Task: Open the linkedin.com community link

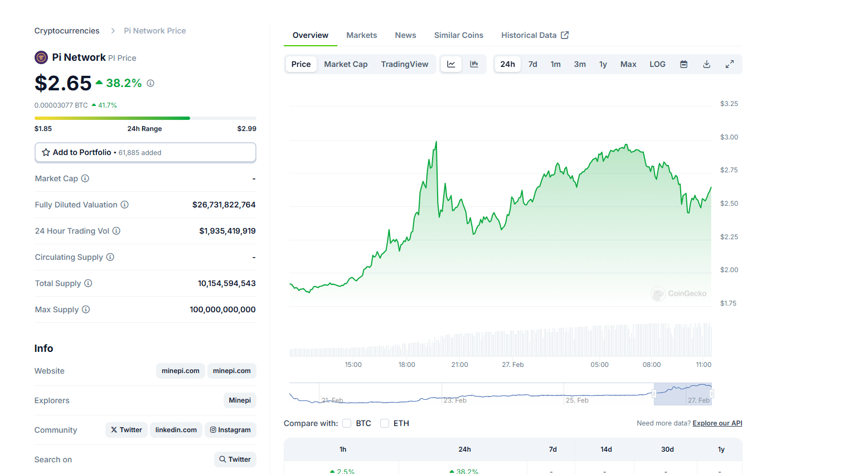Action: pos(176,430)
